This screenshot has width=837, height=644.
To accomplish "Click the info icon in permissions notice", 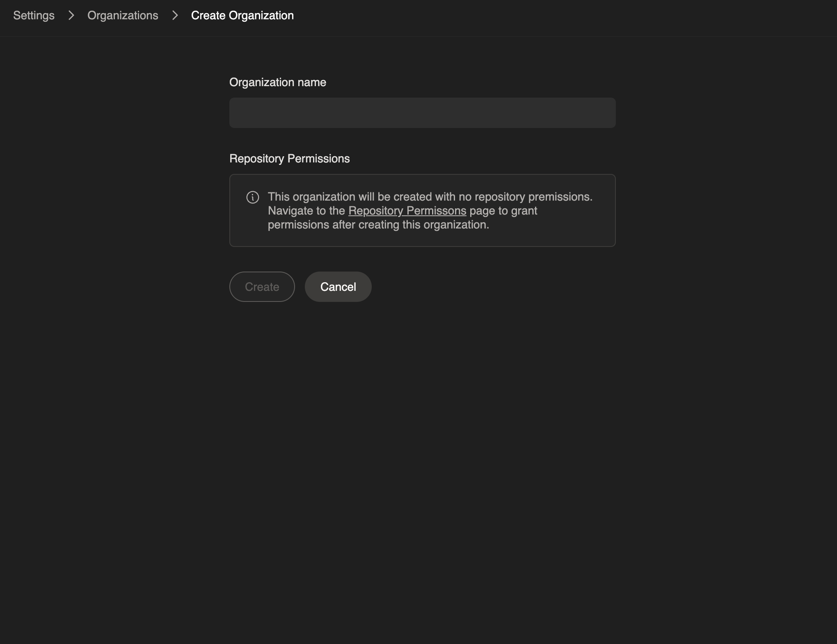I will tap(252, 197).
